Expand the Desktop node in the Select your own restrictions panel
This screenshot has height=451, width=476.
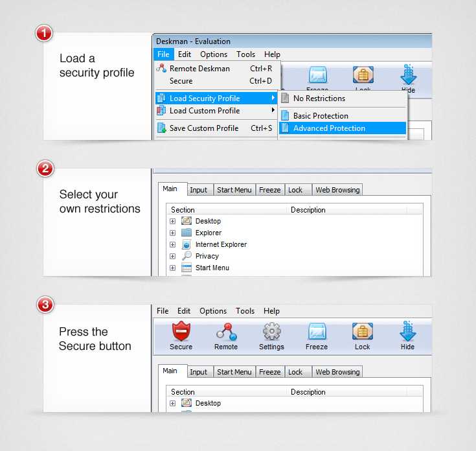pyautogui.click(x=172, y=221)
